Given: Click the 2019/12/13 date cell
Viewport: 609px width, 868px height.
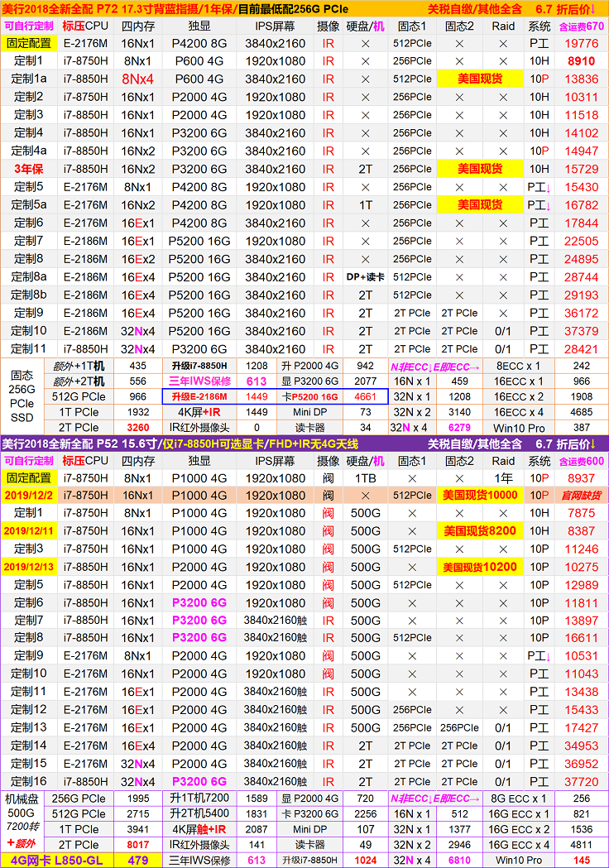Looking at the screenshot, I should pyautogui.click(x=28, y=567).
